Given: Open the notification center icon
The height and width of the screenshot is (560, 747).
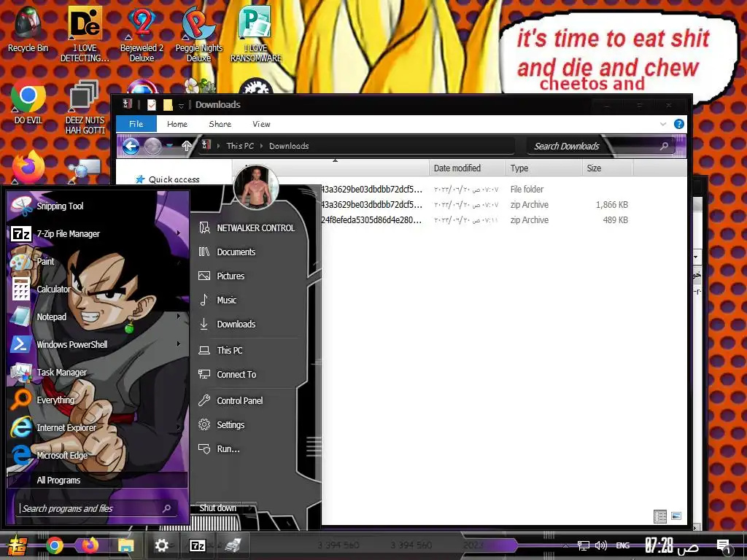Looking at the screenshot, I should [724, 546].
